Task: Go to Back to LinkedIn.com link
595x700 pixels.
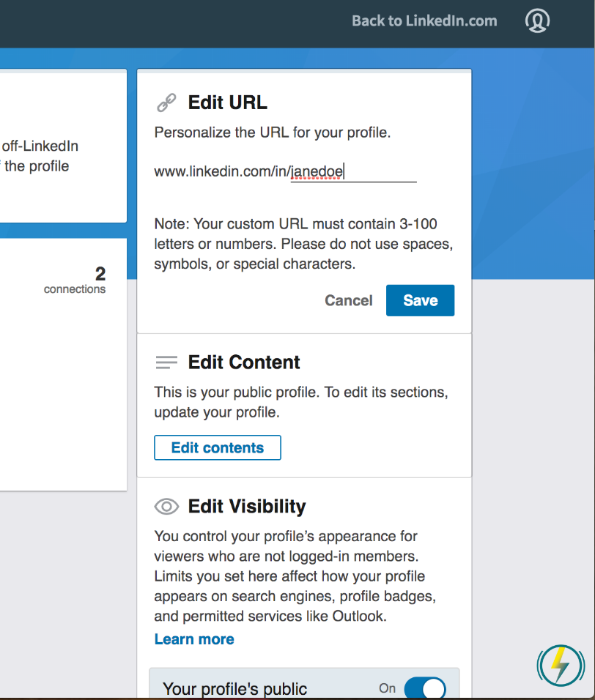Action: point(424,21)
